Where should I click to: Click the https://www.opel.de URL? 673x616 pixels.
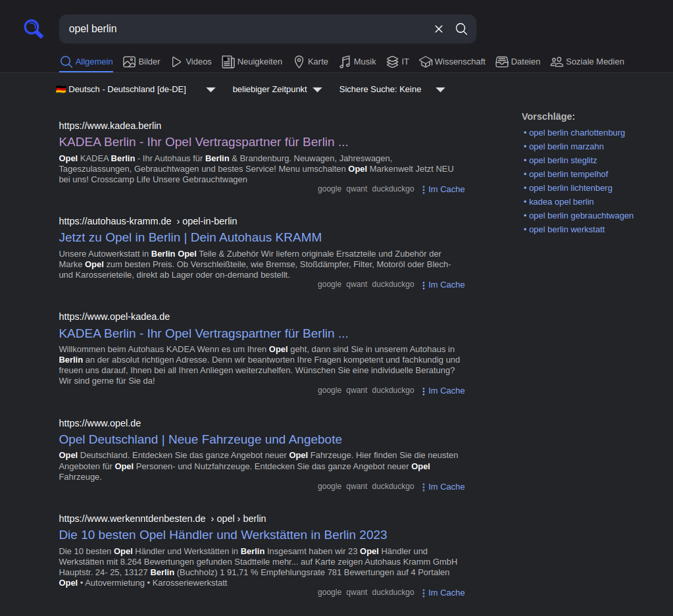(x=99, y=423)
